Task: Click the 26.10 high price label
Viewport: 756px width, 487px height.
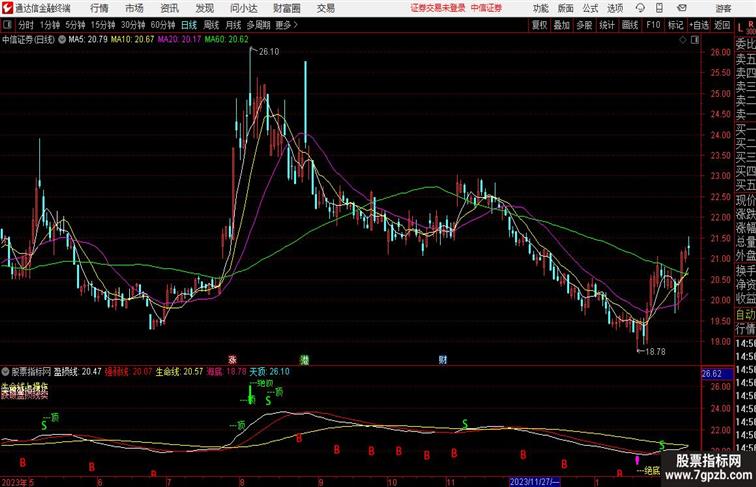Action: coord(269,52)
